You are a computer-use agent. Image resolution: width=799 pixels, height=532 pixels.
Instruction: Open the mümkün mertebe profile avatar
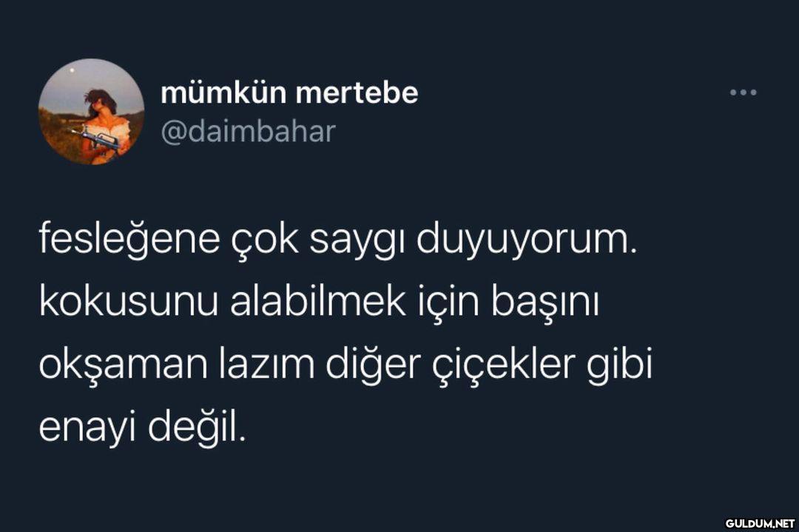point(91,112)
